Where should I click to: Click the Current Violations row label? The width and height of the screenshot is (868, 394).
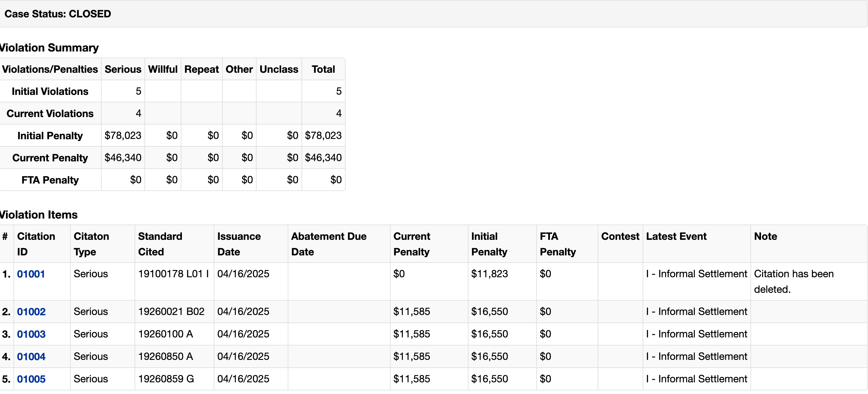pyautogui.click(x=50, y=114)
